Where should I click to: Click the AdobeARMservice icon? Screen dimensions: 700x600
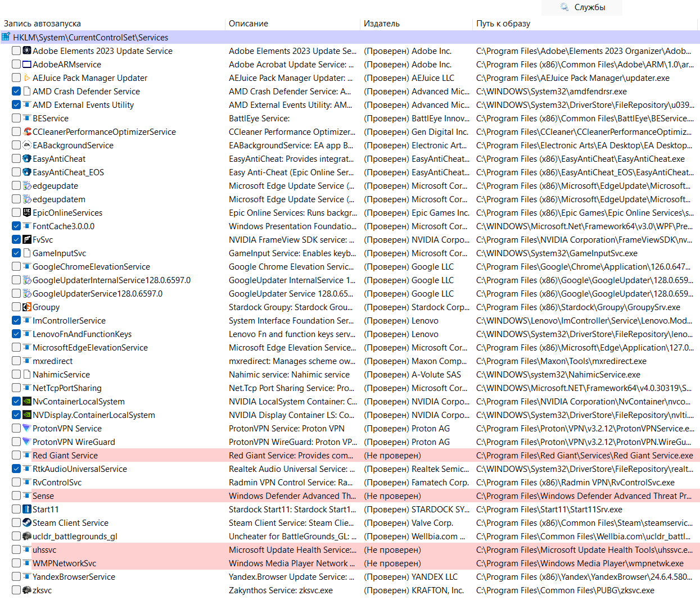(26, 64)
